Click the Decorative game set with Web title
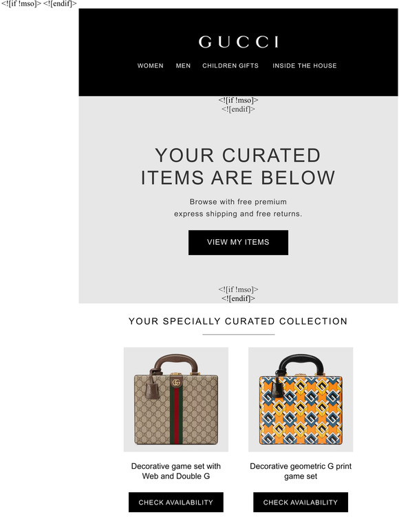 coord(176,471)
